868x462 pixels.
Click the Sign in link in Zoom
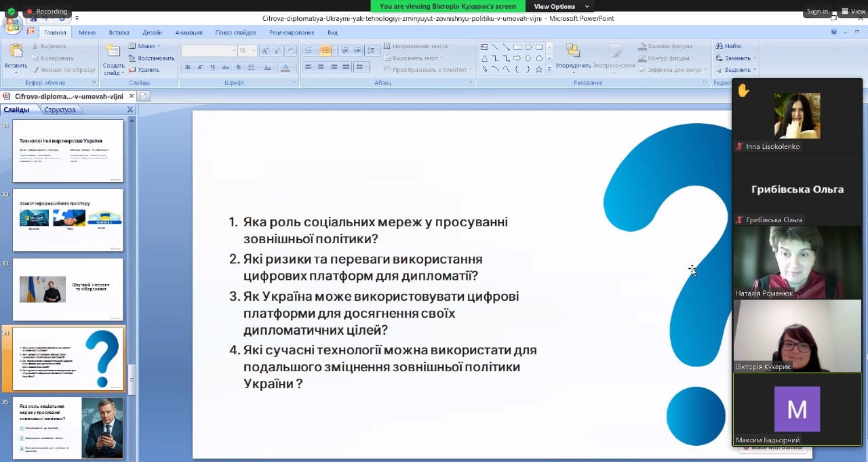(x=817, y=11)
